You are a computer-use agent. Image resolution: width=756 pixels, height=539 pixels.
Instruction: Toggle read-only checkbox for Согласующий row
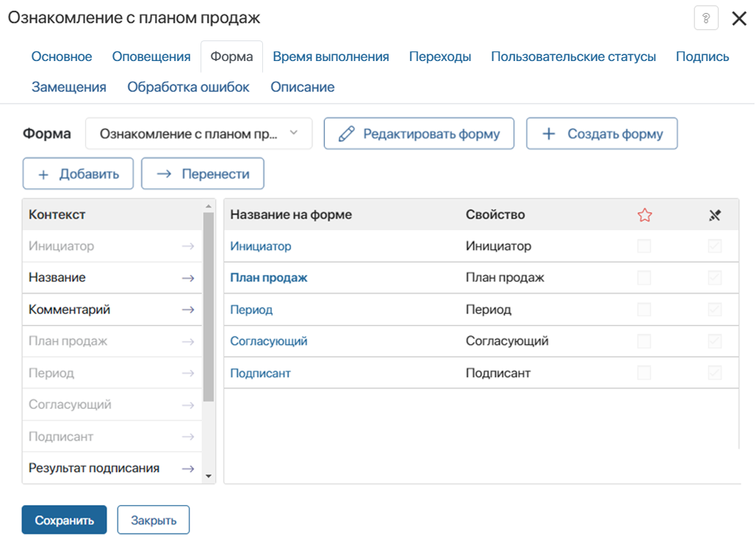[x=715, y=341]
